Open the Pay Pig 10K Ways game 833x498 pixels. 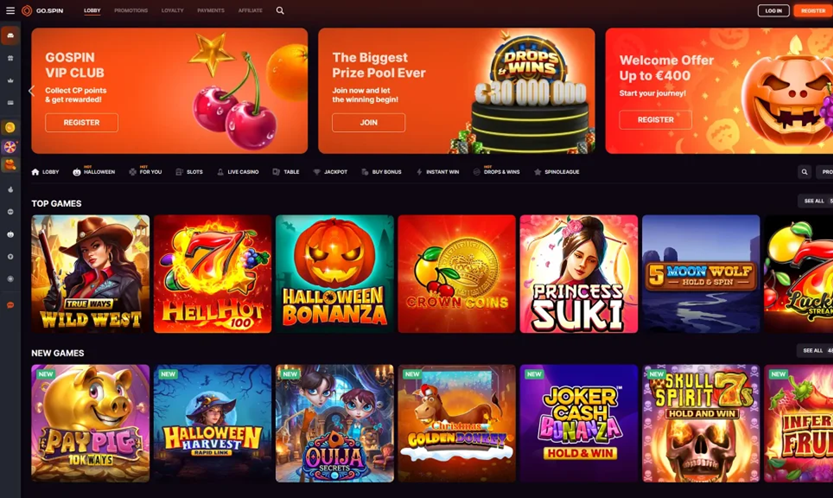90,423
